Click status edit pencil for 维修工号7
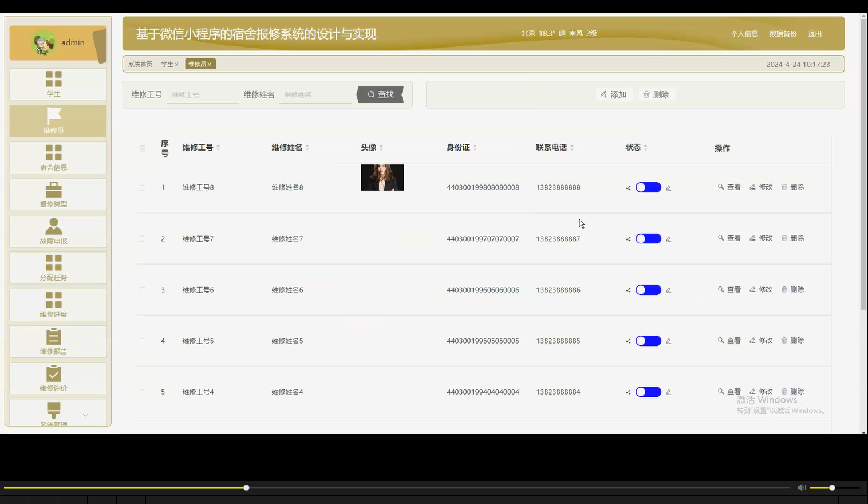Viewport: 868px width, 504px height. tap(668, 239)
